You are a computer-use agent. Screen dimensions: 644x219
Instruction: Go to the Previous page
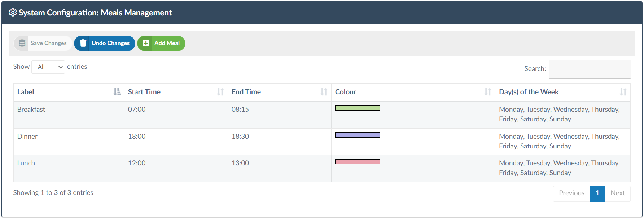click(571, 193)
